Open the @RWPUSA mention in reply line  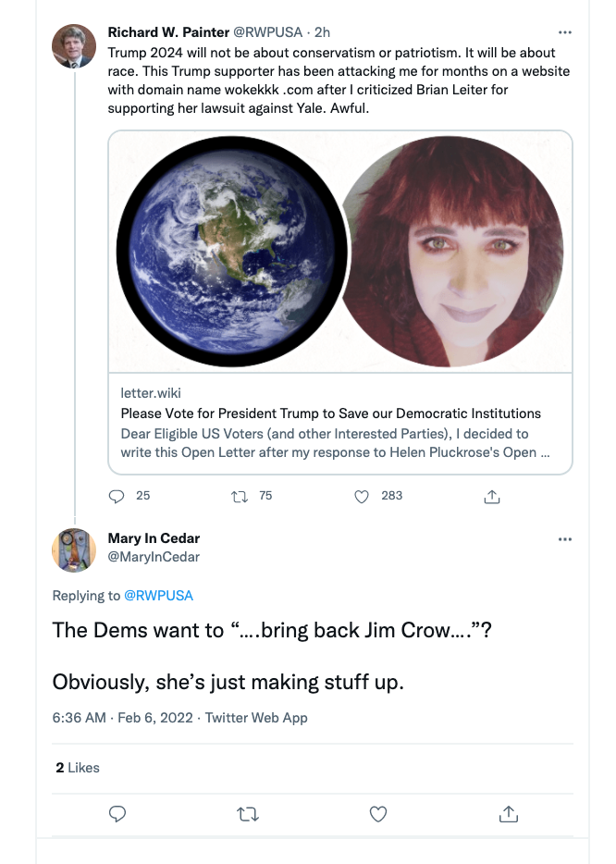158,595
